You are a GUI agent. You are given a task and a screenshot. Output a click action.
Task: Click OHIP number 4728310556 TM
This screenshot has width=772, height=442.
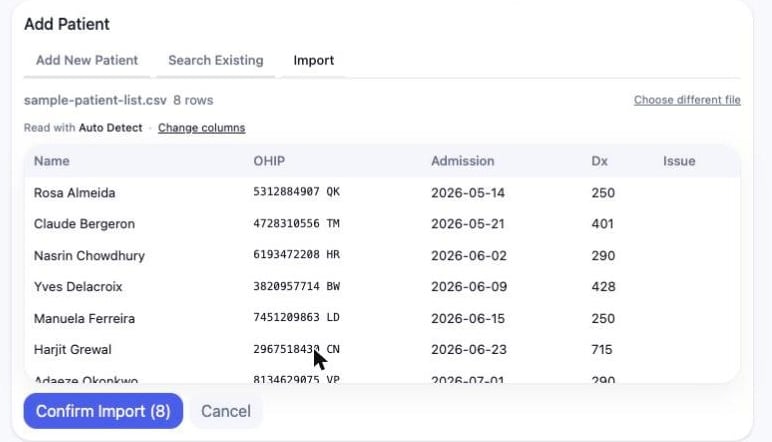pos(296,223)
